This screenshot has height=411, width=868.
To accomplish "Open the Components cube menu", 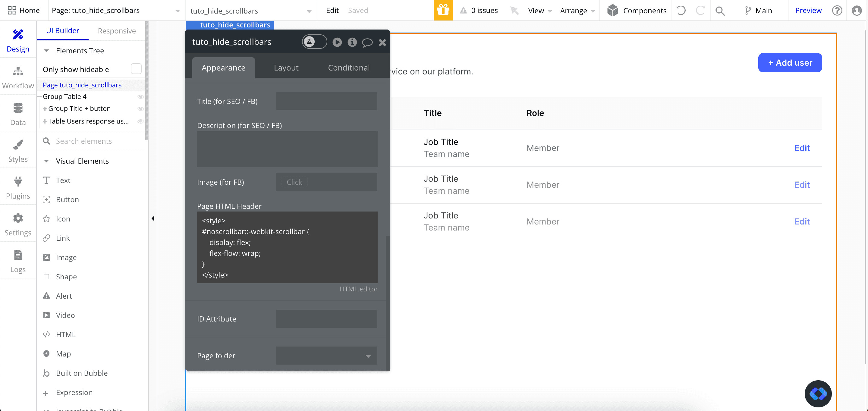I will (x=636, y=11).
